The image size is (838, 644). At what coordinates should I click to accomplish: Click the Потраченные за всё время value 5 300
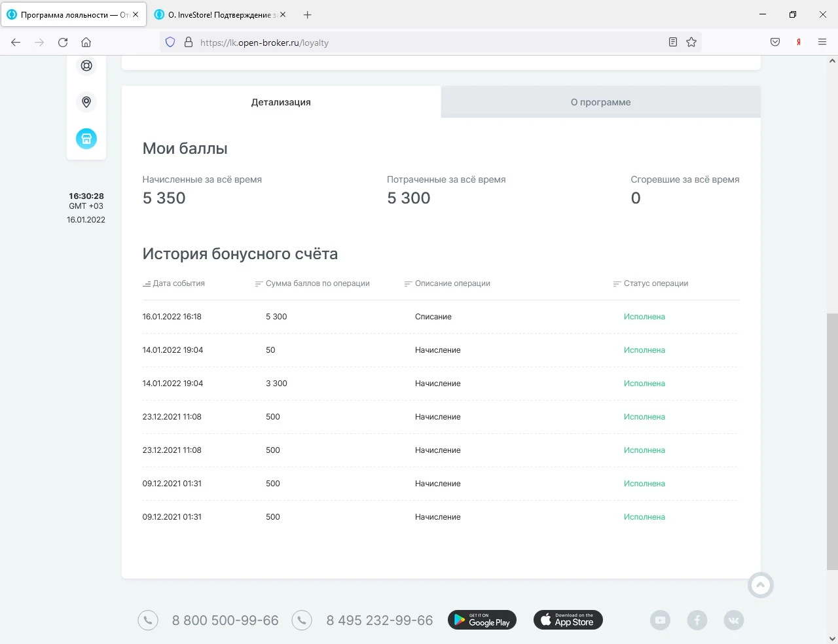(409, 198)
